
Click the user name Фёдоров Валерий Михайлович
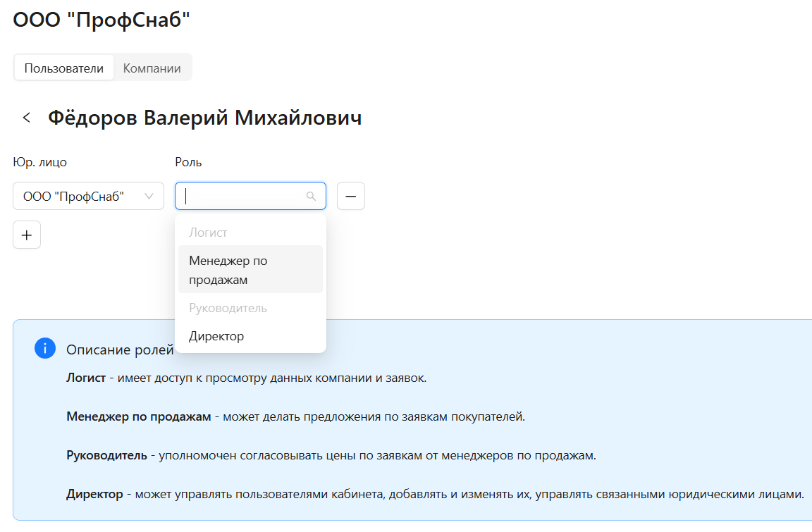[204, 117]
